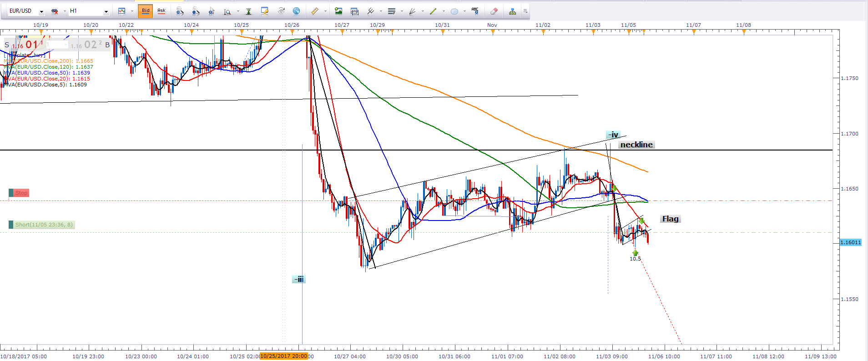Click the zoom in magnifier icon
The image size is (868, 361).
pos(180,11)
